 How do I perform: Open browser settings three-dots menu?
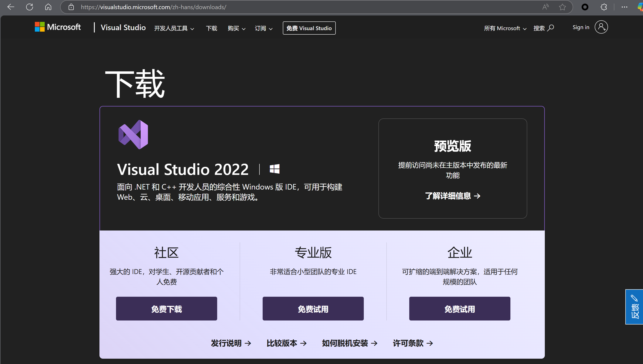[x=624, y=7]
